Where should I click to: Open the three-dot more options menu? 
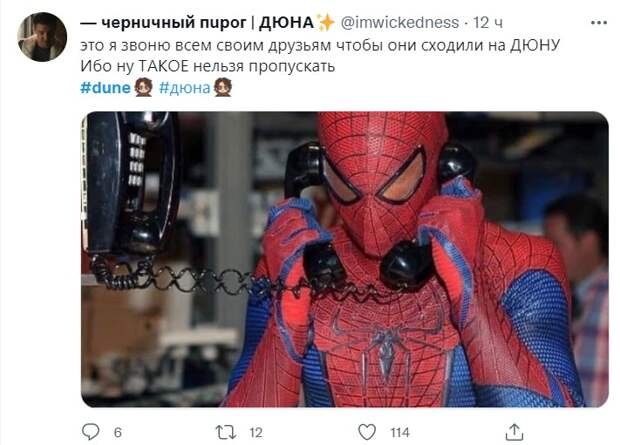pos(599,23)
